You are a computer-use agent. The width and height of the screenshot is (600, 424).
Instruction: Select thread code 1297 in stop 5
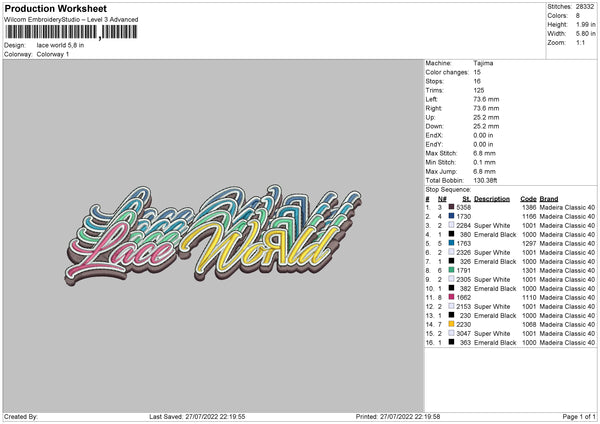point(529,243)
